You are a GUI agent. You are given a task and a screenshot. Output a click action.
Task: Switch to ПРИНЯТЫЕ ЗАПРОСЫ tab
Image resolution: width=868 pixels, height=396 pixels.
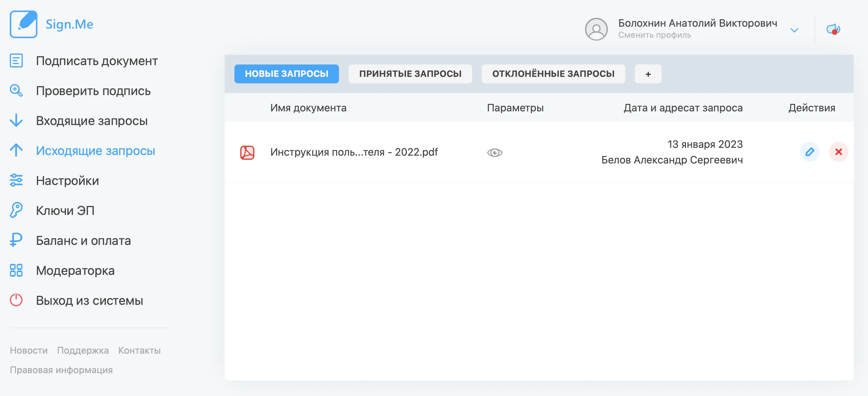point(411,74)
